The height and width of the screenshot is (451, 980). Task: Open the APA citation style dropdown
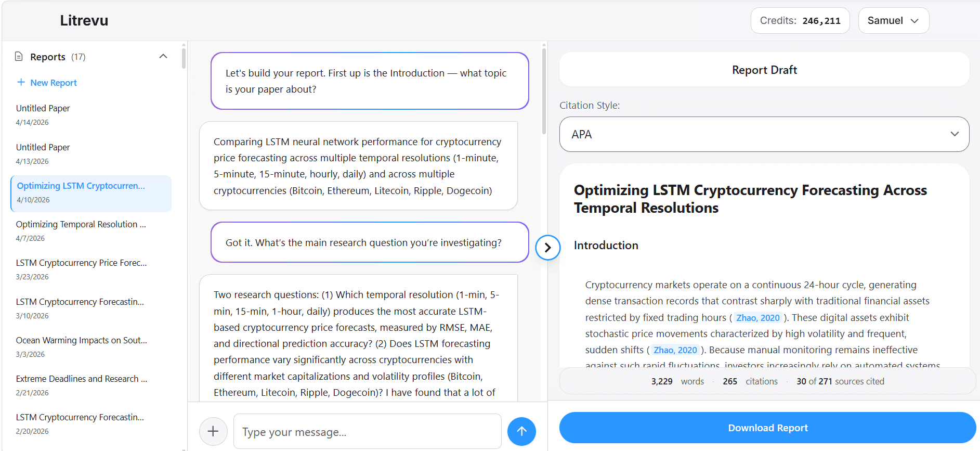point(764,134)
